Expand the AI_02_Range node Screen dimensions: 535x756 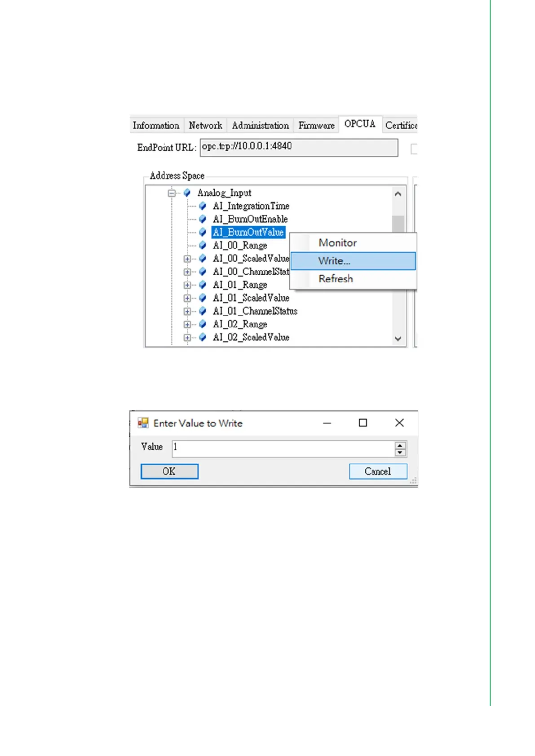[187, 324]
